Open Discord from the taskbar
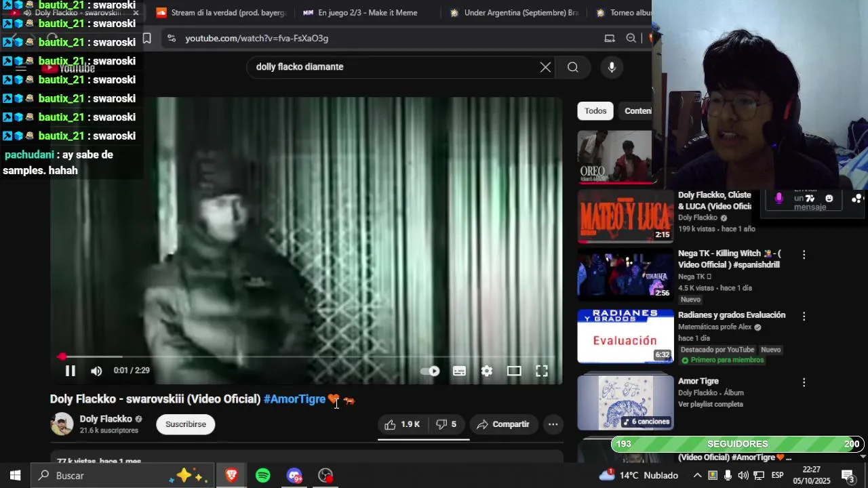This screenshot has width=868, height=488. coord(294,476)
